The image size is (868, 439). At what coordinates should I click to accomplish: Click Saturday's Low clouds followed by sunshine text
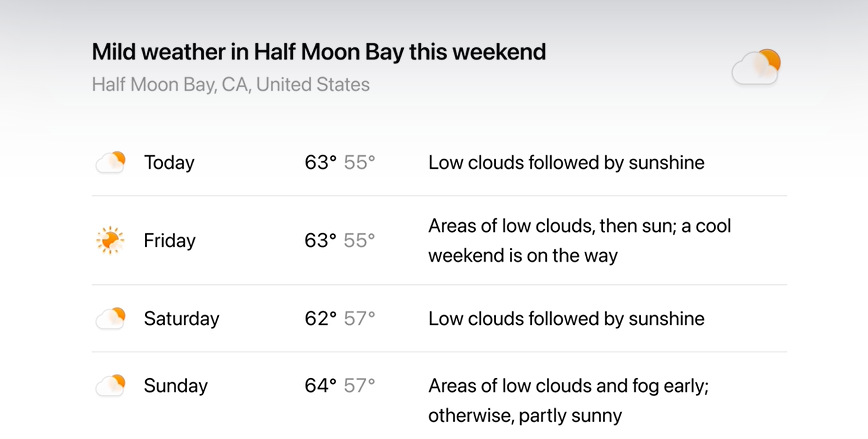(x=566, y=319)
